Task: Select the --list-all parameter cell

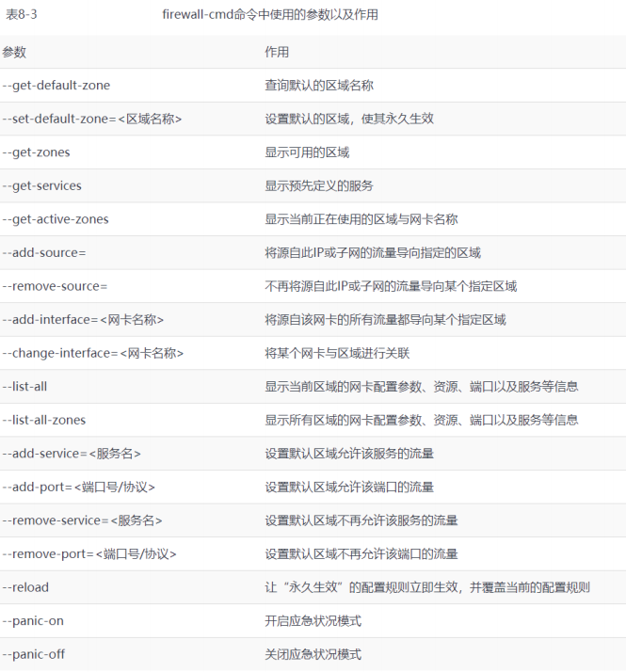Action: tap(24, 386)
